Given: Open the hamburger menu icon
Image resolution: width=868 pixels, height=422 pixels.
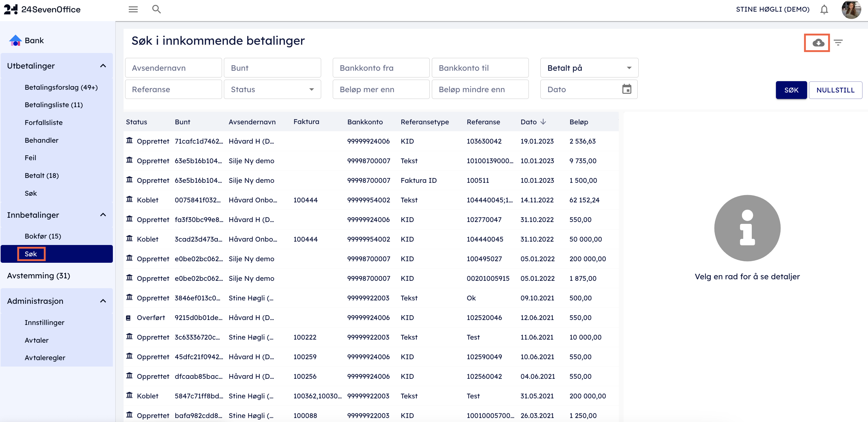Looking at the screenshot, I should click(x=133, y=9).
